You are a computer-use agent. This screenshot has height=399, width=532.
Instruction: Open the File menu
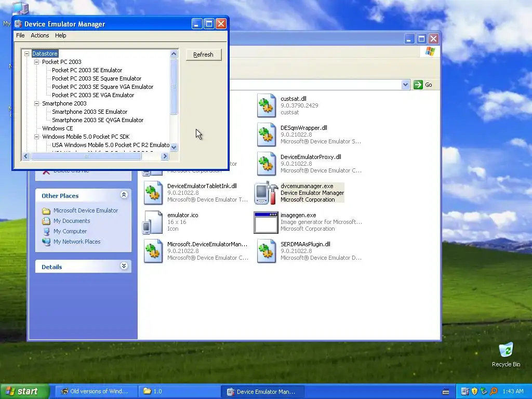tap(20, 35)
